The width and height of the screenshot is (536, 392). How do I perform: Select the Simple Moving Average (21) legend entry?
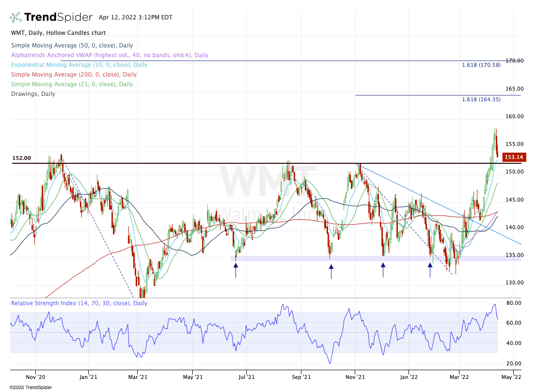coord(72,84)
